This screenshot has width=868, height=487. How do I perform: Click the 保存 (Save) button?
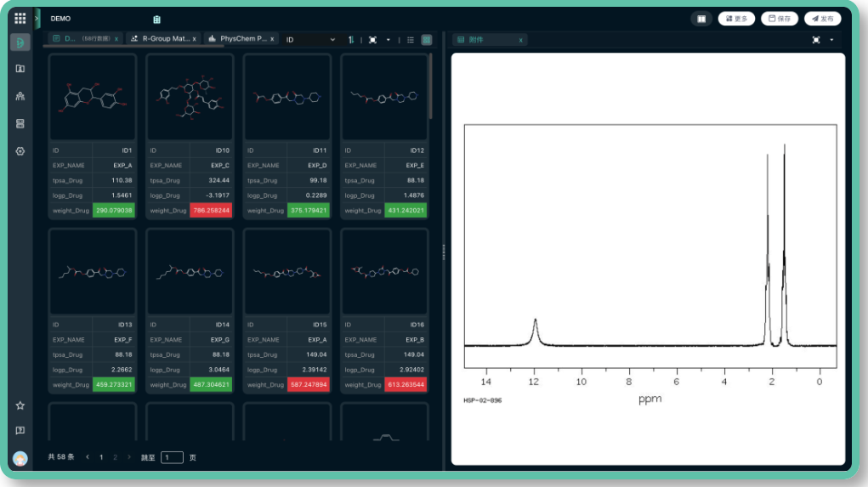(780, 19)
